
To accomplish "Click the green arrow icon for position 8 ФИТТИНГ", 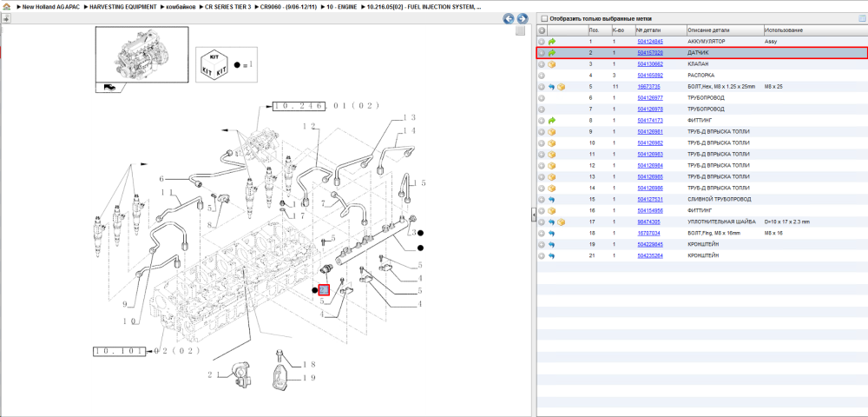I will [552, 120].
